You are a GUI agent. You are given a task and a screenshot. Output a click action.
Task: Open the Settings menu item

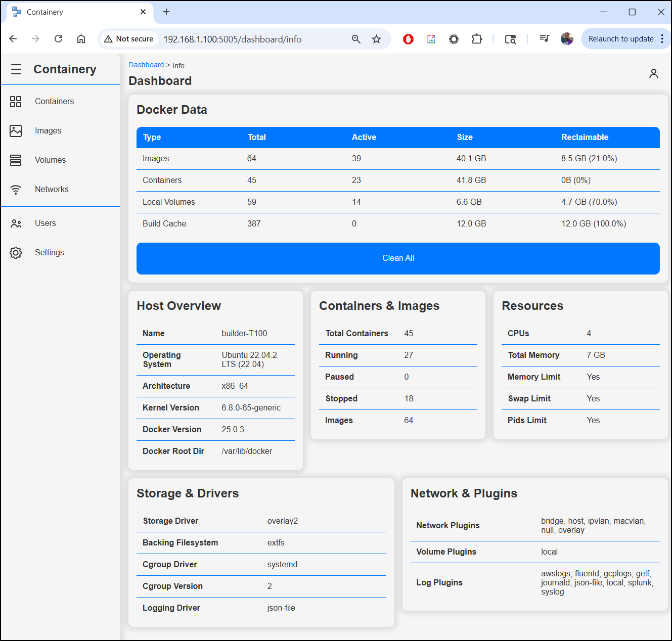pyautogui.click(x=50, y=253)
